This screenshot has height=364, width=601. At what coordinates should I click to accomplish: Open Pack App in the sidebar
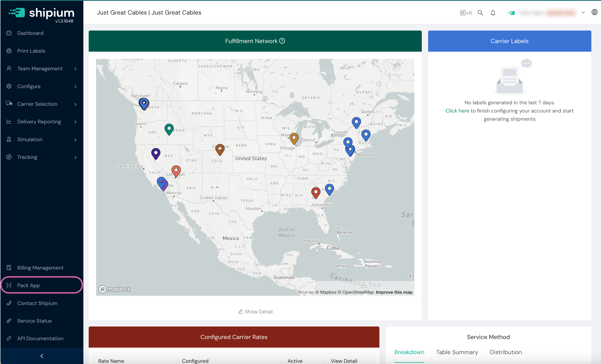pyautogui.click(x=28, y=285)
